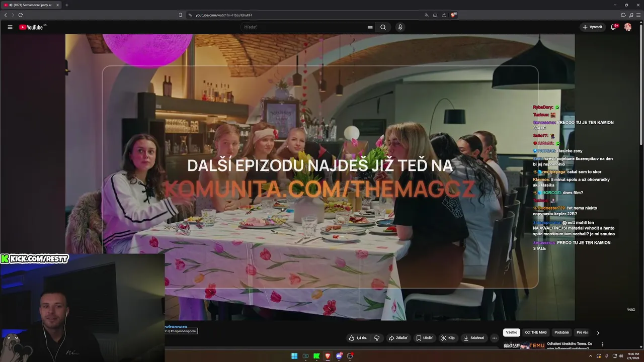This screenshot has height=362, width=644.
Task: Open the media control music icon
Action: point(631,15)
